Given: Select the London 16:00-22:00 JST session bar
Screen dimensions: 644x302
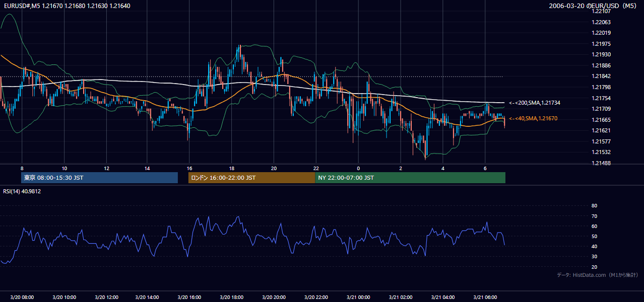Looking at the screenshot, I should pyautogui.click(x=252, y=178).
